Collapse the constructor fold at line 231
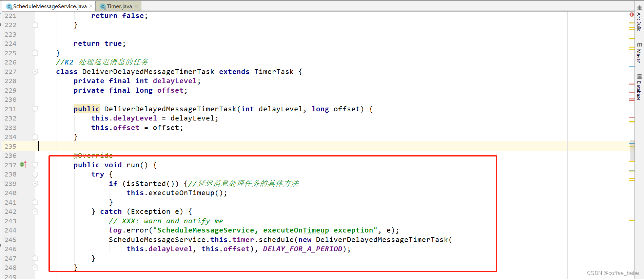 point(35,109)
